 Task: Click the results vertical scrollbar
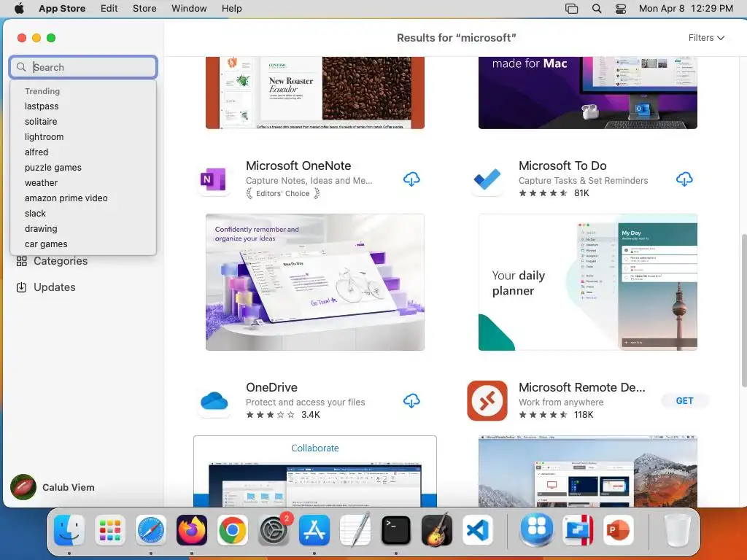743,309
